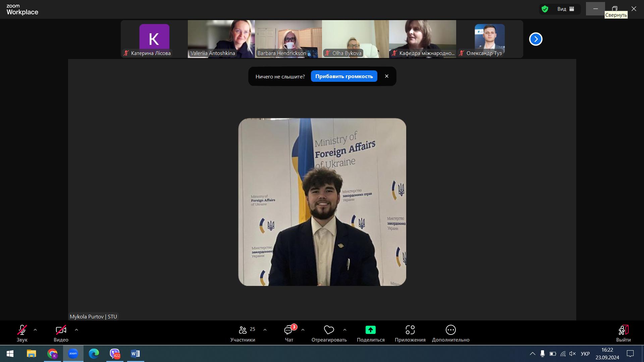This screenshot has height=362, width=644.
Task: Click the green encryption shield icon
Action: (545, 9)
